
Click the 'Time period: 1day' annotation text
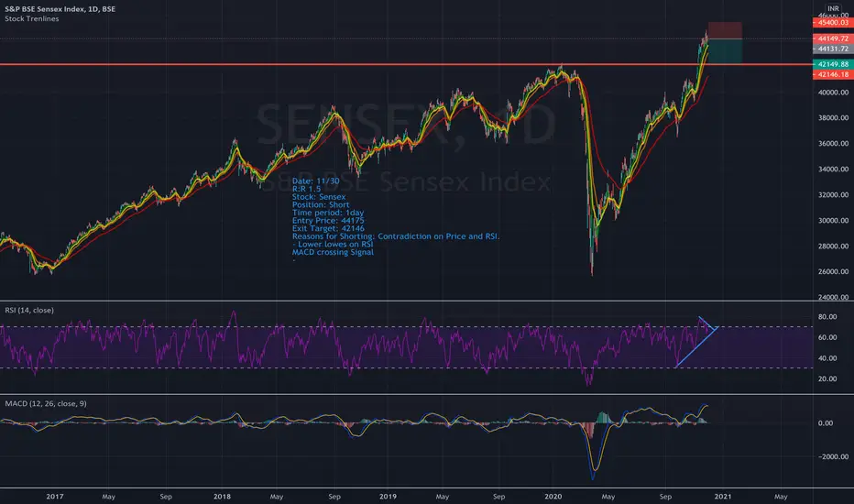point(328,213)
